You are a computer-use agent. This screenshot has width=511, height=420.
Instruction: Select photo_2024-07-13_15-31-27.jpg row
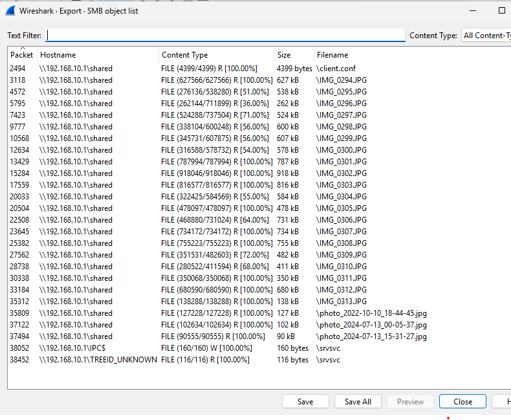259,337
